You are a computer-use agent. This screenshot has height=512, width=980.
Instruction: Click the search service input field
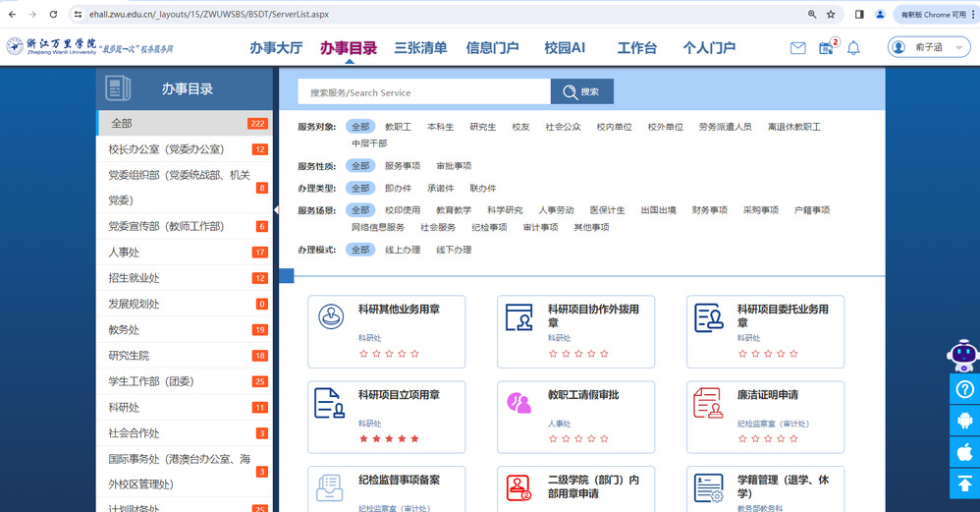tap(424, 92)
